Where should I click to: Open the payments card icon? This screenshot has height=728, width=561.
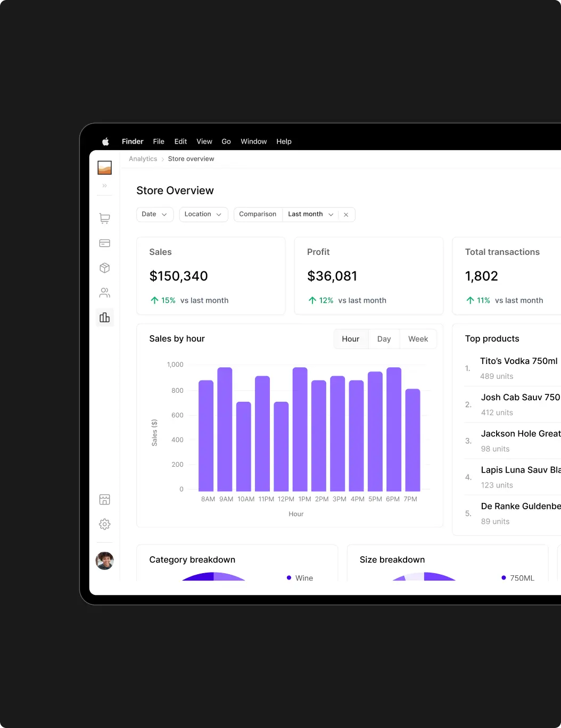coord(105,243)
